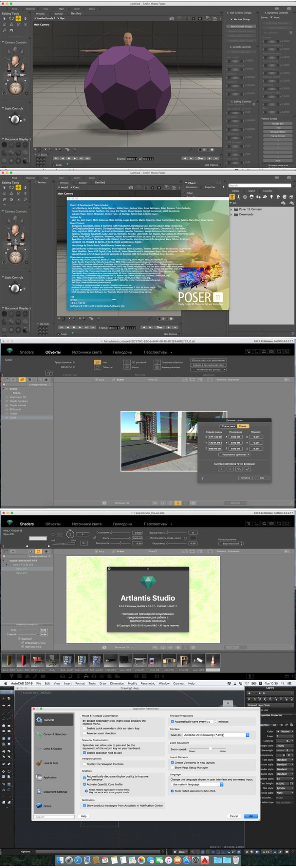Open the Parametric menu in AutoCAD

pyautogui.click(x=148, y=683)
